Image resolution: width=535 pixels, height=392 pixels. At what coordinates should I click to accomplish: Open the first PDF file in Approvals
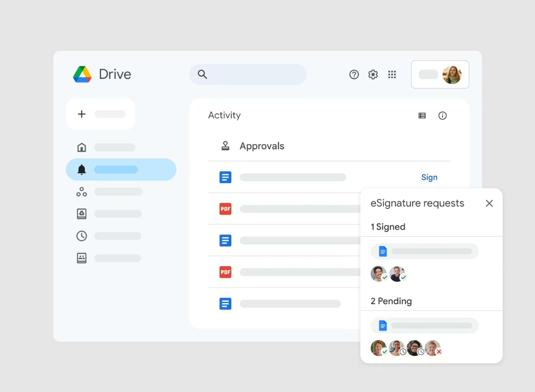[226, 209]
